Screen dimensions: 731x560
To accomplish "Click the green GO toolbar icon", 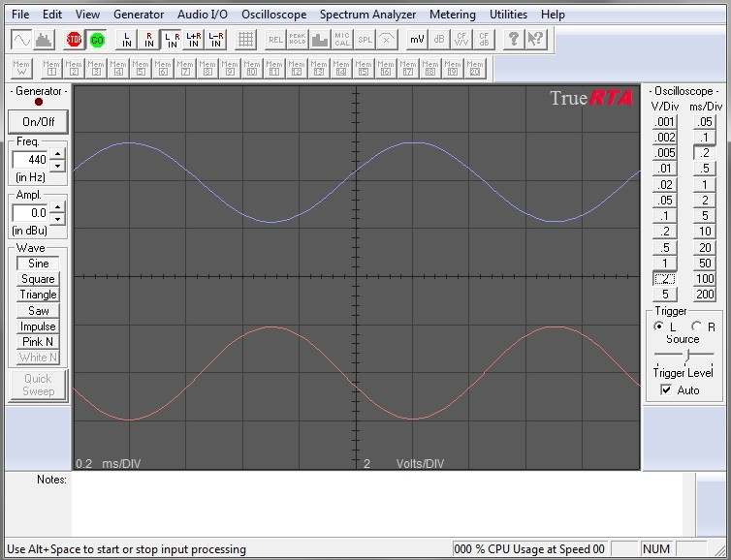I will pos(97,40).
